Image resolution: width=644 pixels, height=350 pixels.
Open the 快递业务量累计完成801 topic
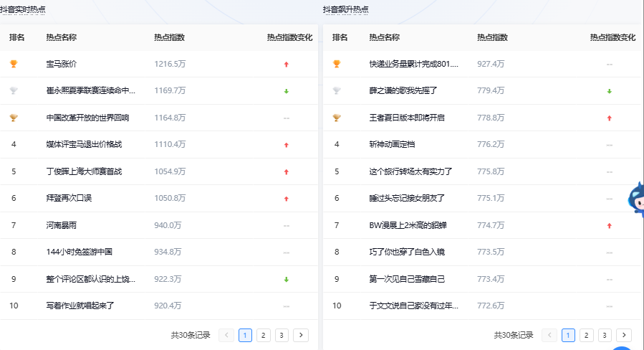414,64
